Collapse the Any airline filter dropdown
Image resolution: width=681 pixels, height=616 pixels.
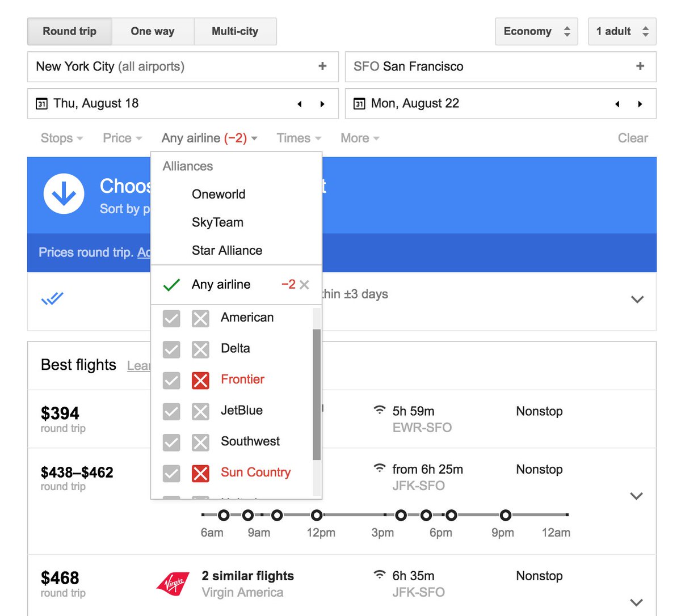tap(209, 138)
